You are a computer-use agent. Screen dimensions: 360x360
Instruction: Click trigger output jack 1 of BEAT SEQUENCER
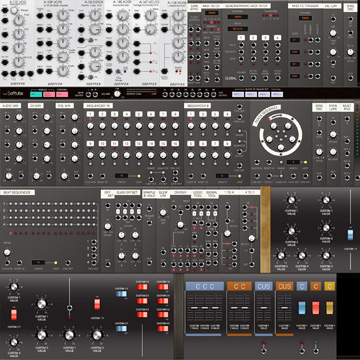94,241
